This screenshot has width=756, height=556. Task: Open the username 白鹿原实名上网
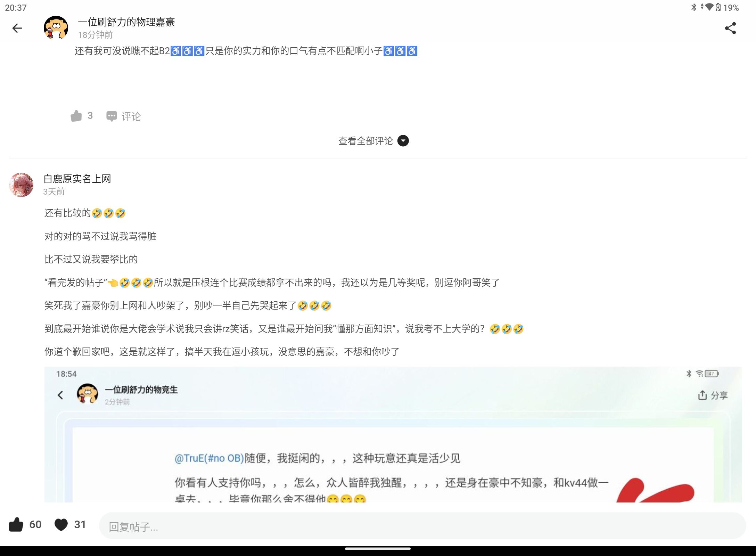click(77, 179)
